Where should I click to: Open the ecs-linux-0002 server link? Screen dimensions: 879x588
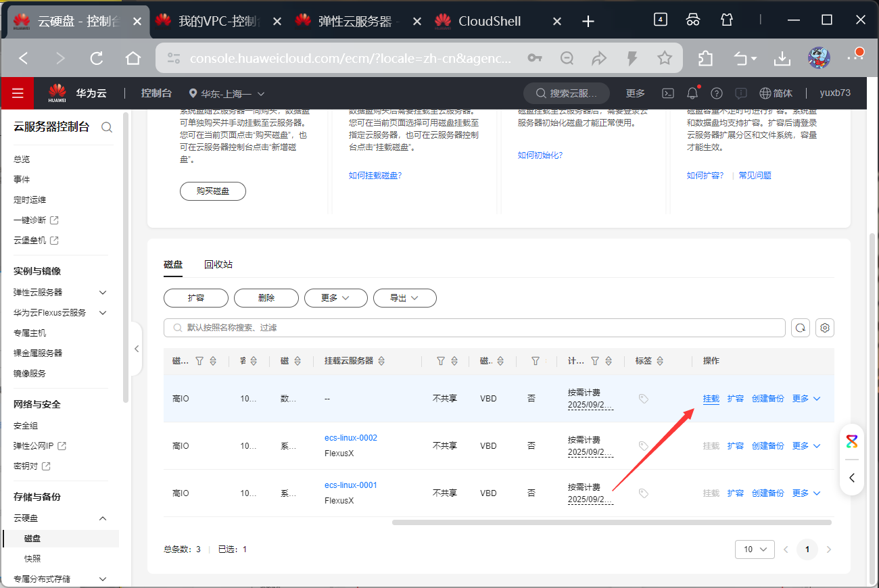click(x=351, y=438)
